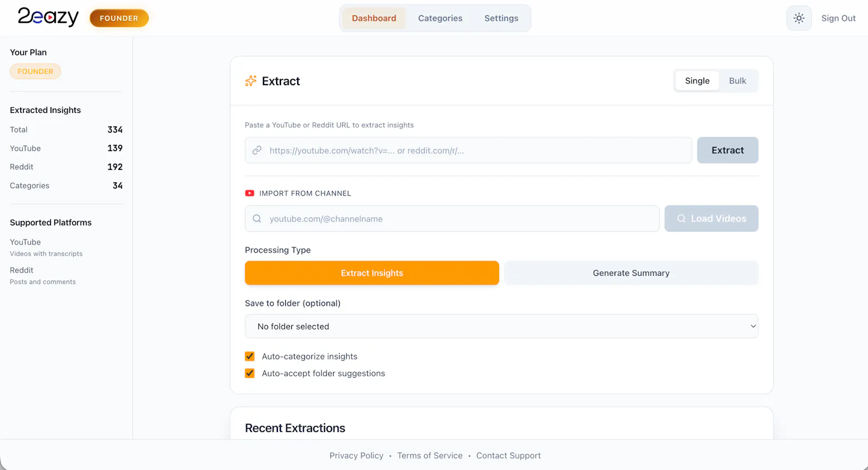Image resolution: width=868 pixels, height=470 pixels.
Task: Click 'Videos with transcripts' text
Action: [46, 254]
